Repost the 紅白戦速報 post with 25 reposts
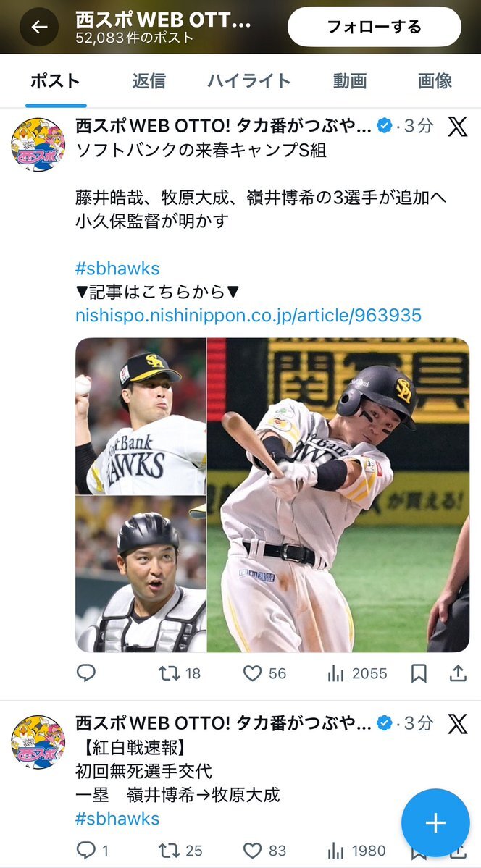 (x=180, y=851)
